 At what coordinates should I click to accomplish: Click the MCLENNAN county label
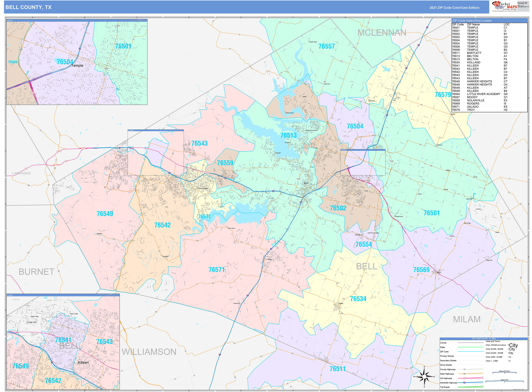(x=382, y=33)
